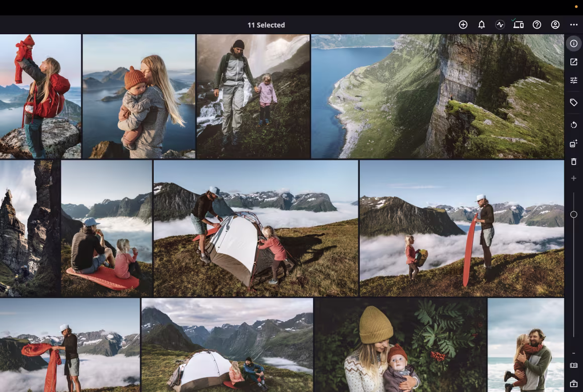Viewport: 583px width, 392px height.
Task: Toggle the info panel icon
Action: click(x=573, y=43)
